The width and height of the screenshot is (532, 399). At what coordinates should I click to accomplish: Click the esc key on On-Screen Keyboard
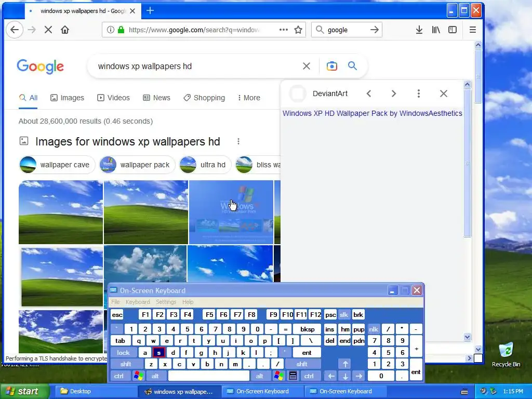click(x=117, y=315)
